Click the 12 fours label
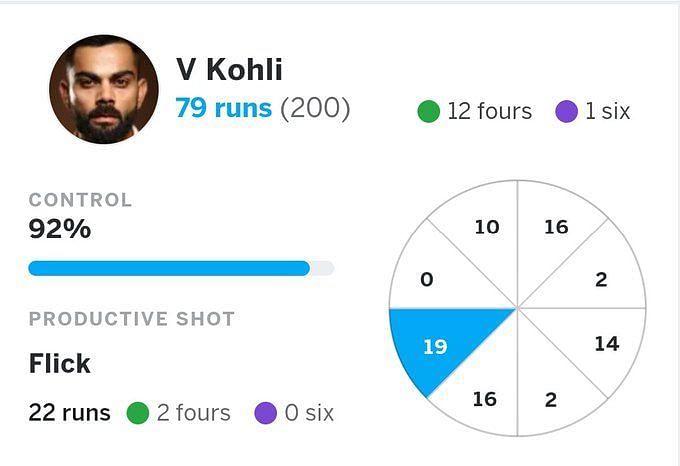The width and height of the screenshot is (680, 466). [489, 111]
